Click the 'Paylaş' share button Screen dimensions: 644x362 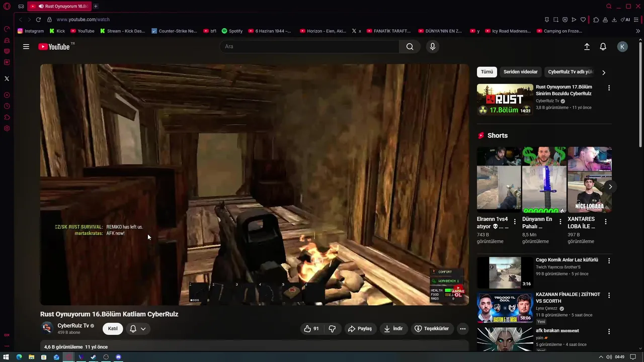tap(360, 329)
